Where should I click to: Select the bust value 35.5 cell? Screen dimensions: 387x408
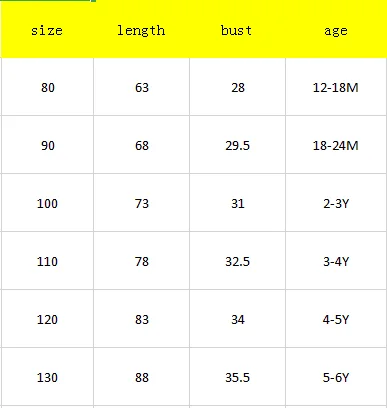(237, 377)
